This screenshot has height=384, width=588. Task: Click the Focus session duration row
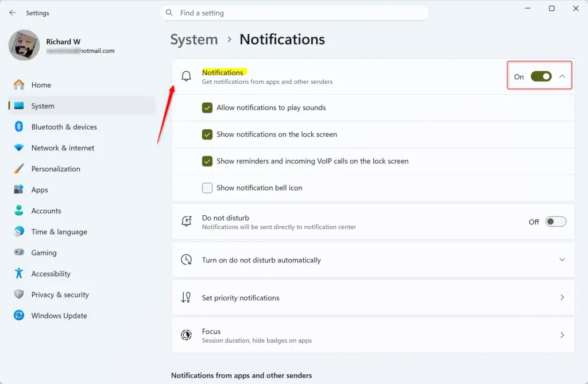(373, 335)
